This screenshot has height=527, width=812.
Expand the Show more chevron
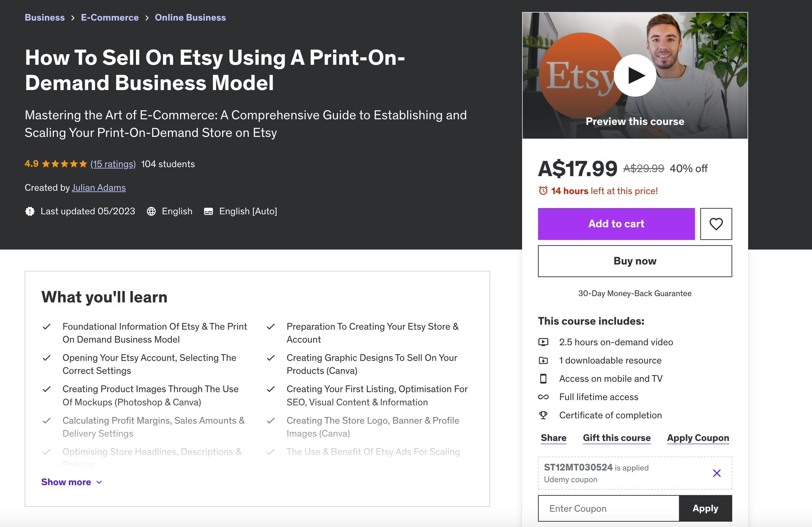tap(99, 482)
